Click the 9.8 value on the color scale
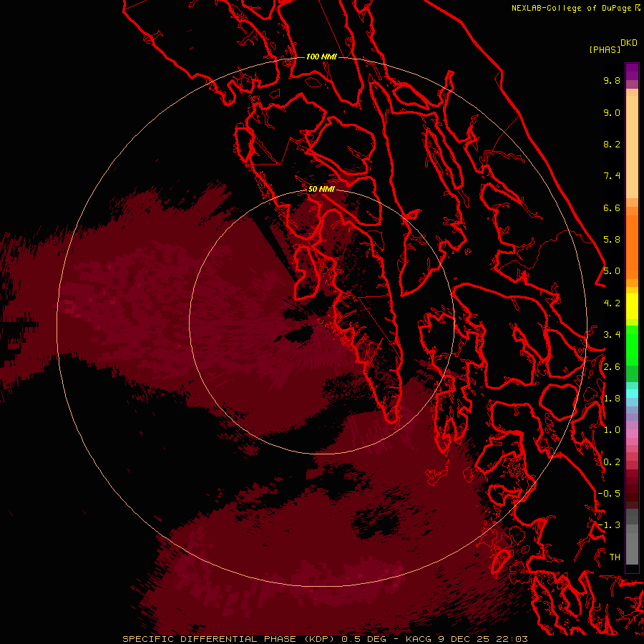644x644 pixels. (612, 80)
